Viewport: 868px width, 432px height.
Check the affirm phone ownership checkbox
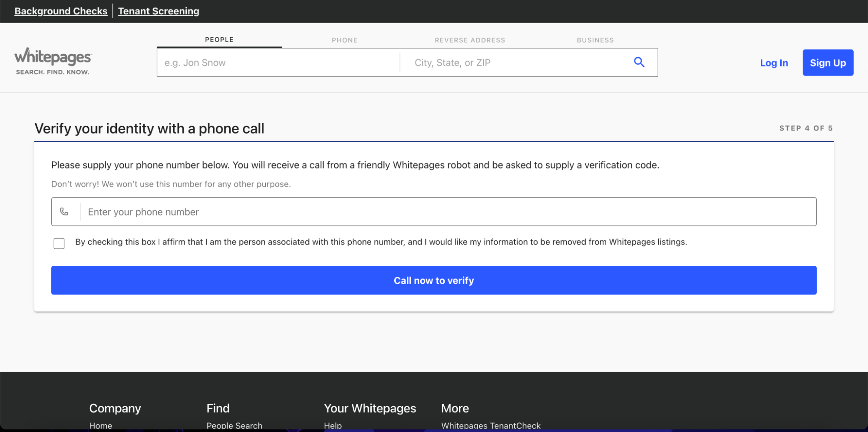(x=59, y=243)
